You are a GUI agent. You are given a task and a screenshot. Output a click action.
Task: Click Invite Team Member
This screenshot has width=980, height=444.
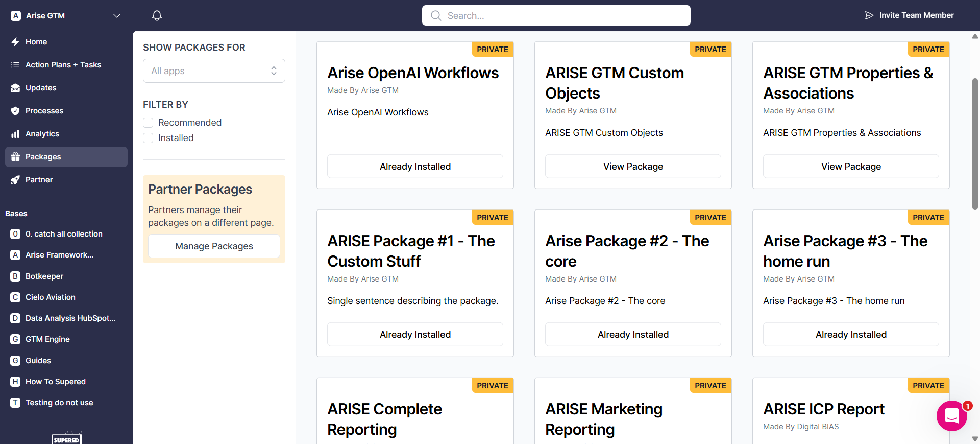point(909,15)
